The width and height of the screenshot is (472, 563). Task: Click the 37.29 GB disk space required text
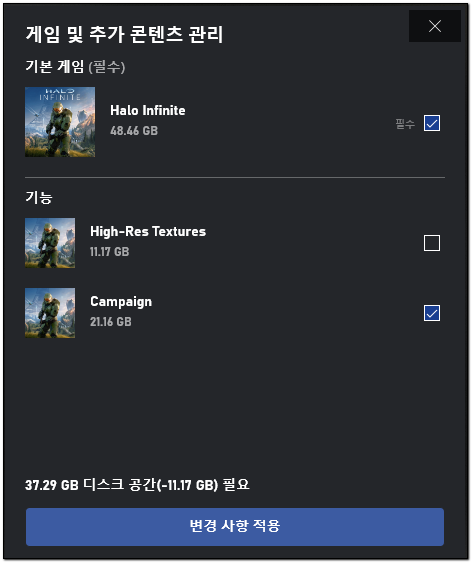click(x=137, y=485)
